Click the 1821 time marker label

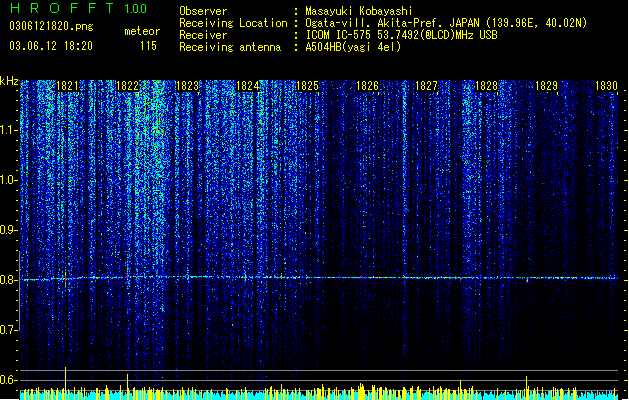point(67,86)
